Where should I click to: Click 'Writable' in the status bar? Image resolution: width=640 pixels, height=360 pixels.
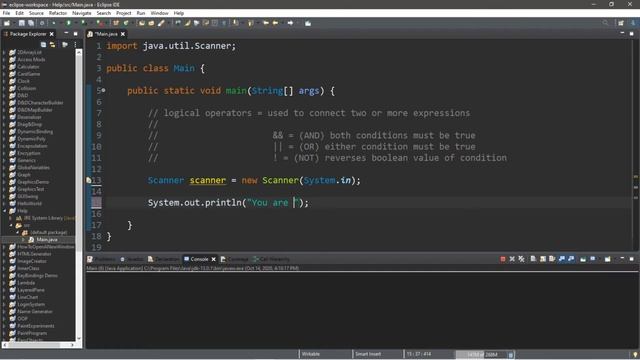pyautogui.click(x=311, y=354)
